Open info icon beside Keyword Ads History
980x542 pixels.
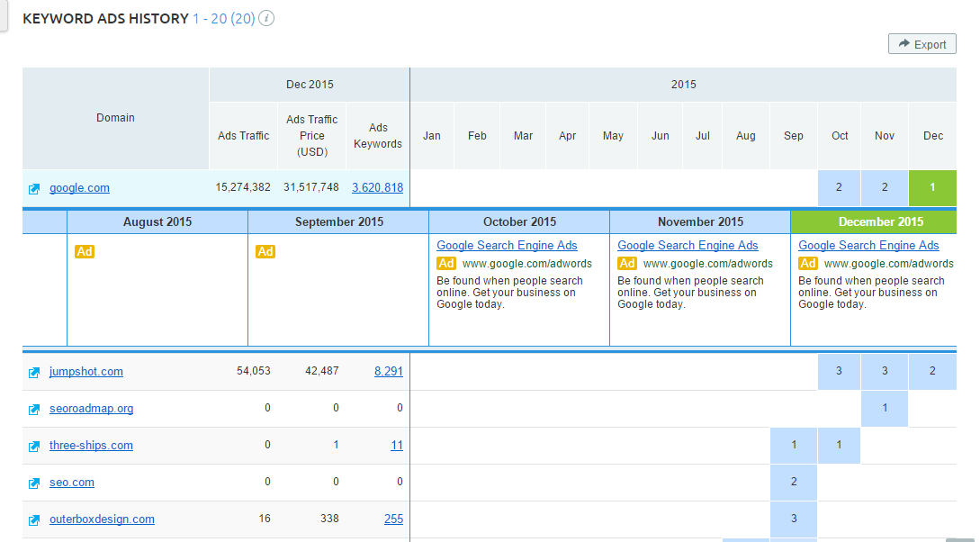pos(266,19)
